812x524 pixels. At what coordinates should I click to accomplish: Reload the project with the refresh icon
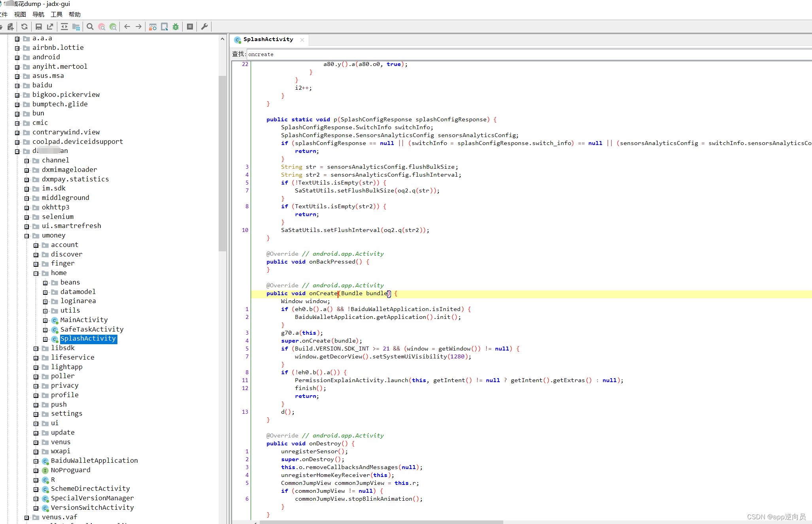[25, 26]
